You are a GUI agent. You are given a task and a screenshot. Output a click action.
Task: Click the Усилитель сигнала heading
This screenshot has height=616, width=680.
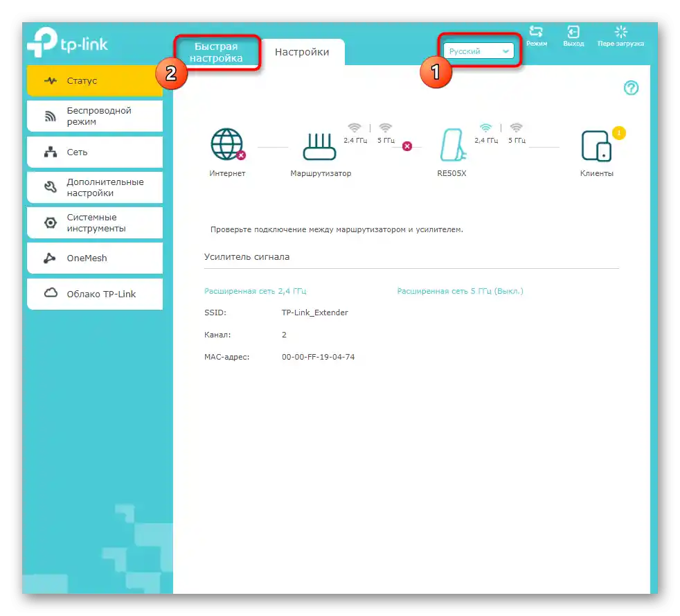(x=247, y=257)
